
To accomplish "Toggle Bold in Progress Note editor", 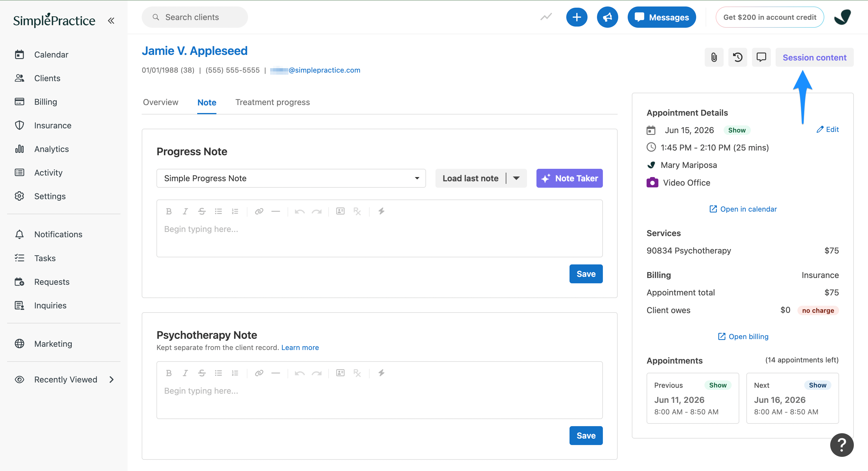I will click(x=169, y=211).
